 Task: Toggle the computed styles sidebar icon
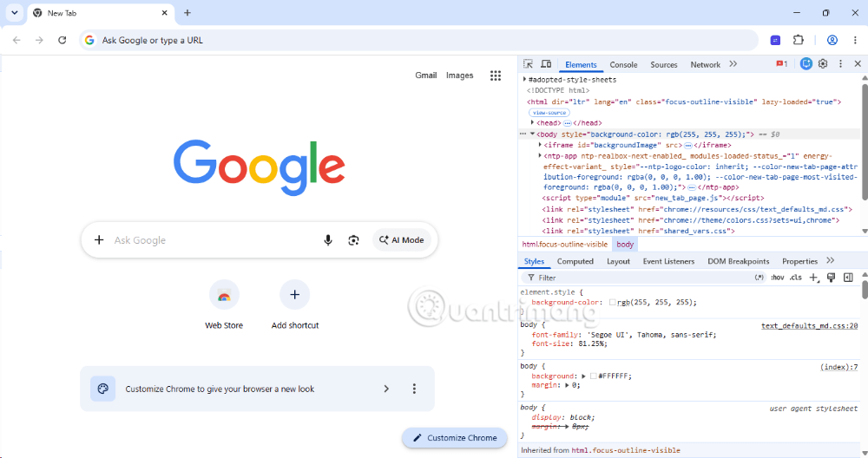pyautogui.click(x=848, y=278)
